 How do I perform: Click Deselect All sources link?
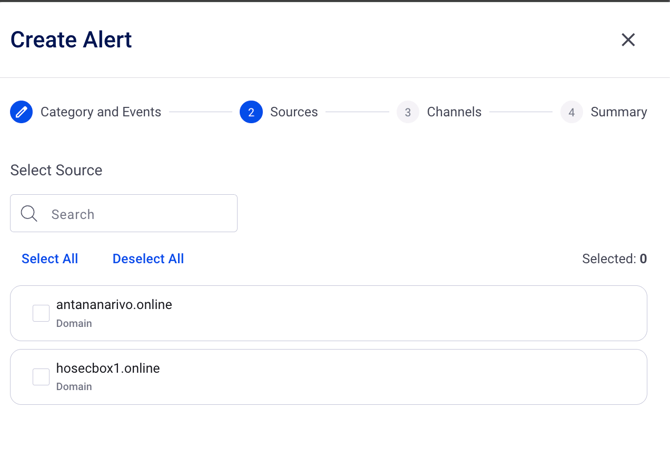coord(148,259)
